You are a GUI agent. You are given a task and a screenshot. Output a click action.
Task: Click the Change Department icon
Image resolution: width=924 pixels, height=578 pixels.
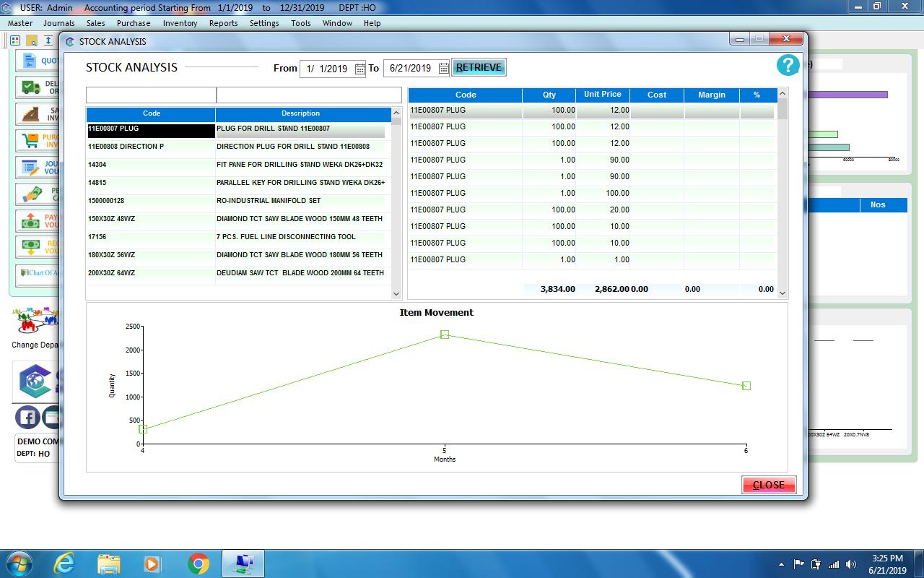[x=32, y=318]
